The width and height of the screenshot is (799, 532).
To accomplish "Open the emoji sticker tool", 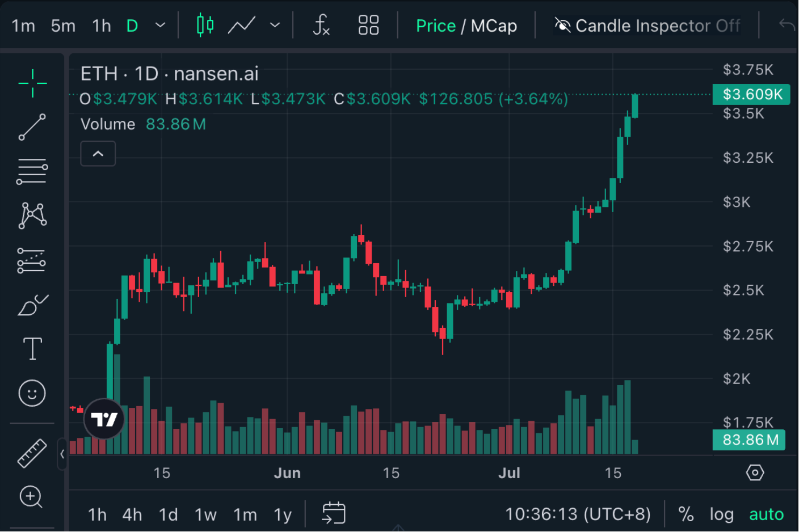I will (32, 392).
